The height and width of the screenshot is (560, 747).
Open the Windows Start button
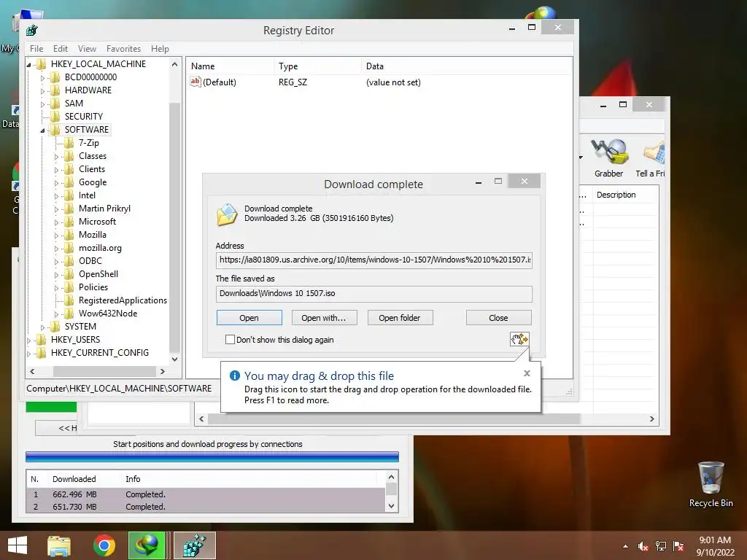[x=18, y=545]
